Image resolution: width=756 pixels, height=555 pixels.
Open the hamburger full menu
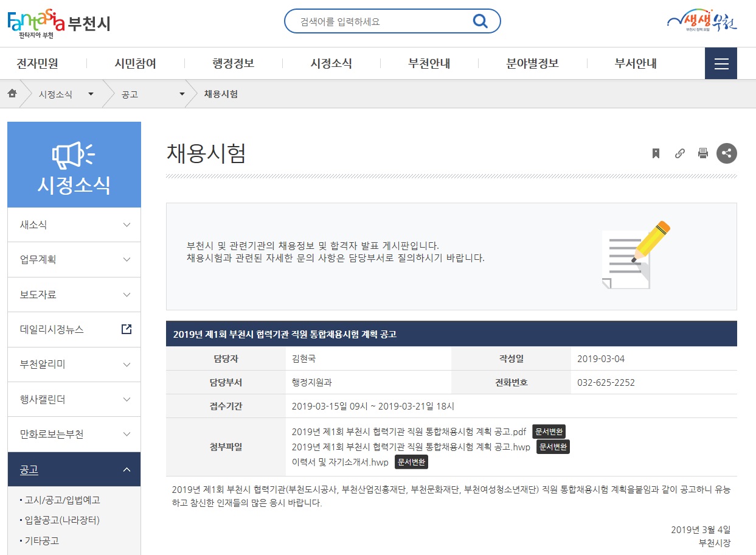click(x=721, y=64)
